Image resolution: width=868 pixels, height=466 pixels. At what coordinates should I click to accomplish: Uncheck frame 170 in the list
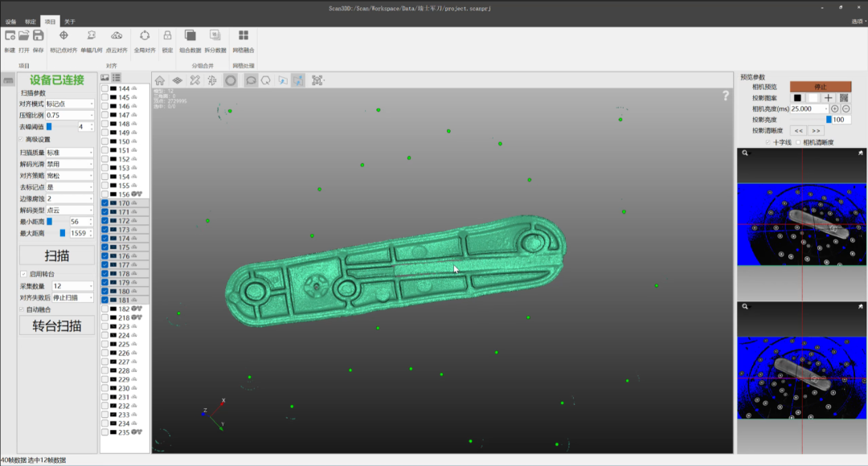coord(104,203)
